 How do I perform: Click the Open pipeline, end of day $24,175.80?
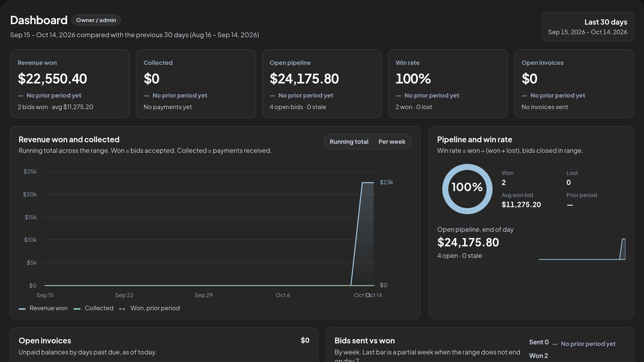[x=468, y=243]
